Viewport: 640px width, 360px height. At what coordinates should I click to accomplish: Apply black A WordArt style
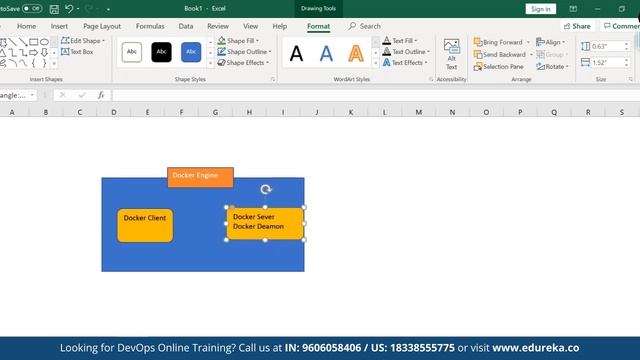pyautogui.click(x=296, y=53)
